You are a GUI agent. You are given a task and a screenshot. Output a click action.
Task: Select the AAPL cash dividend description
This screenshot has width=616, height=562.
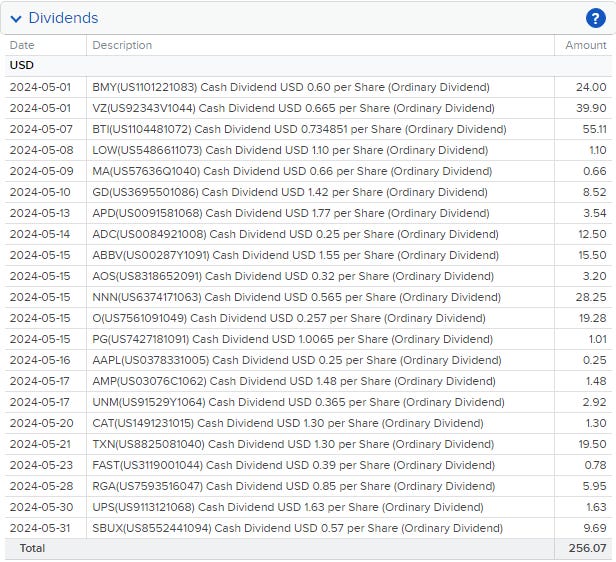point(297,360)
